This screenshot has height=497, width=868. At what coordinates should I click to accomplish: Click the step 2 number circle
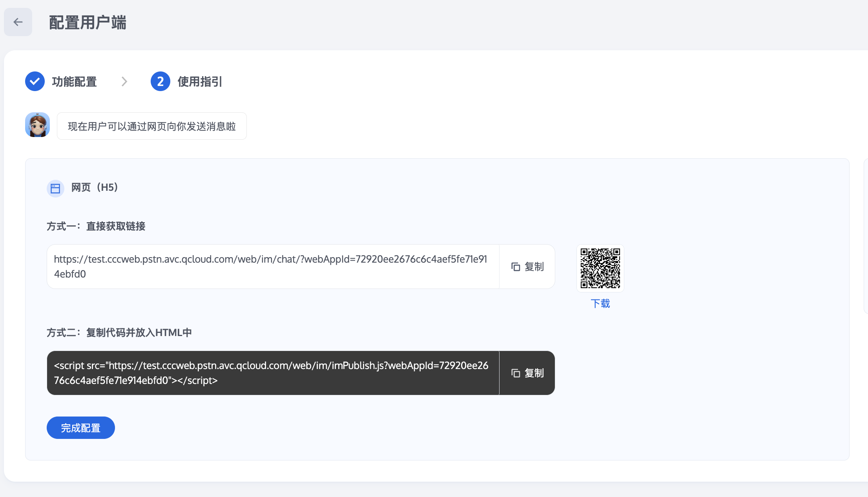[160, 81]
